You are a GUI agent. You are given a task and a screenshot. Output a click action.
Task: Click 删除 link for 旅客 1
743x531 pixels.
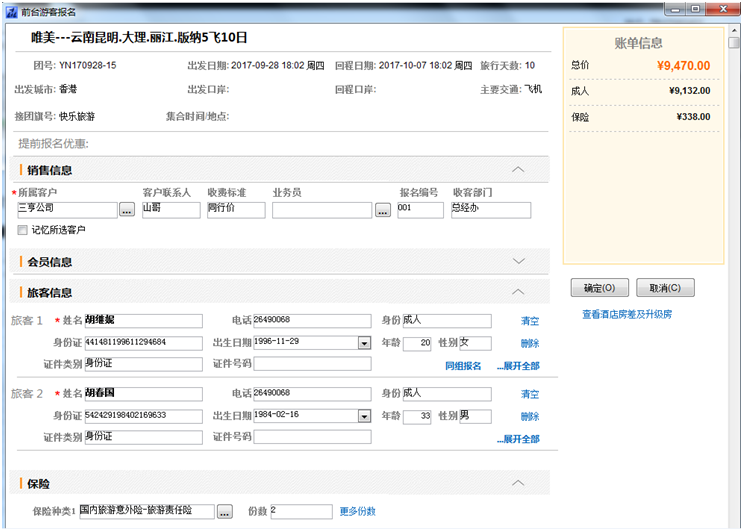530,343
